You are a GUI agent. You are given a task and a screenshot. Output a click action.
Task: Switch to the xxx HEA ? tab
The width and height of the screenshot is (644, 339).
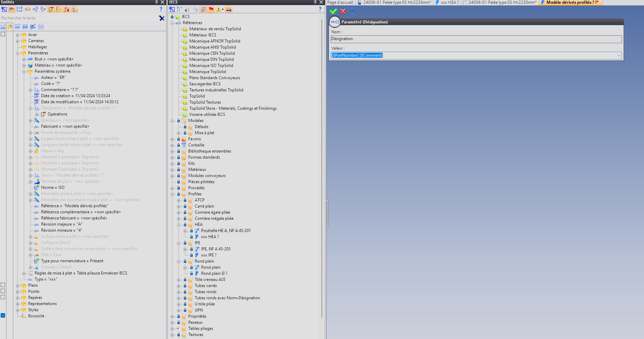447,2
